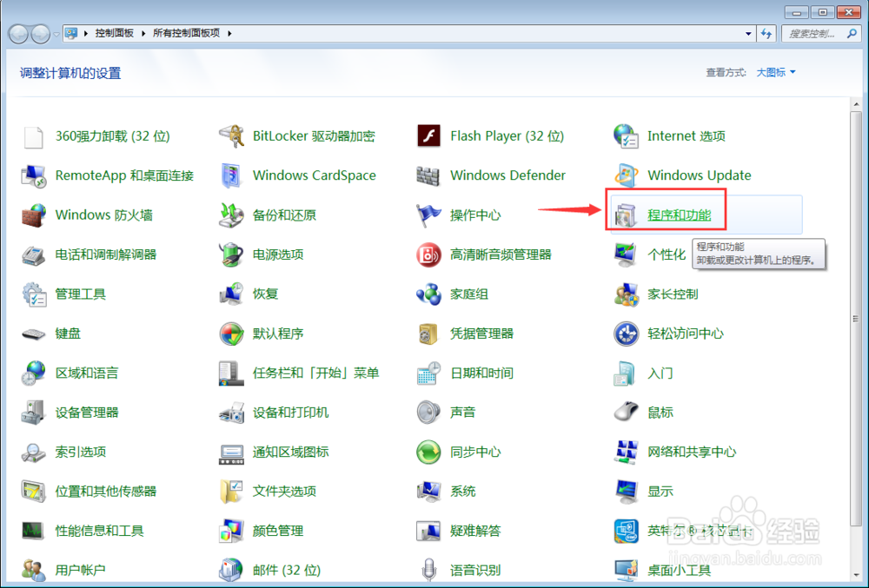The height and width of the screenshot is (588, 869).
Task: Click the 通知区域图标 link
Action: pos(290,453)
